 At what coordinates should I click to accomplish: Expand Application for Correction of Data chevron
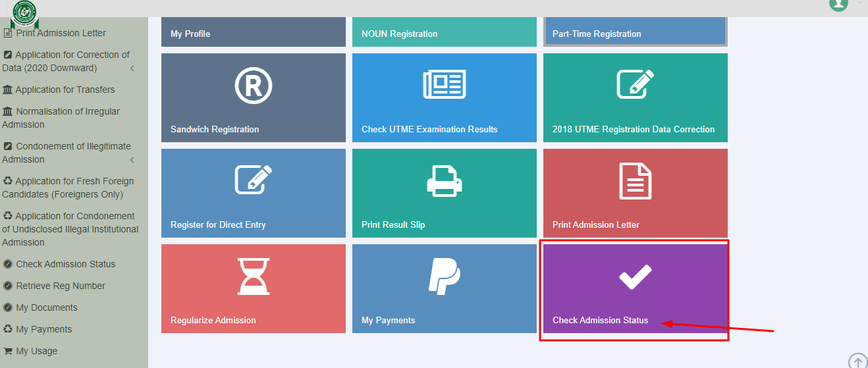tap(132, 68)
